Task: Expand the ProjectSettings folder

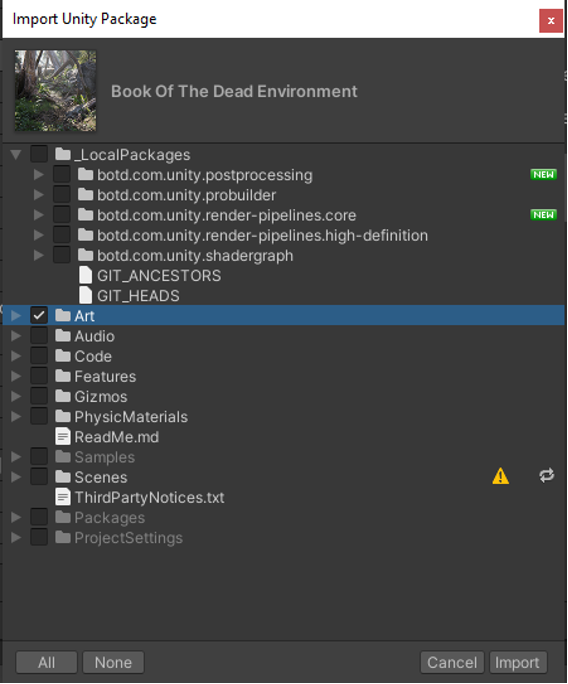Action: pyautogui.click(x=16, y=537)
